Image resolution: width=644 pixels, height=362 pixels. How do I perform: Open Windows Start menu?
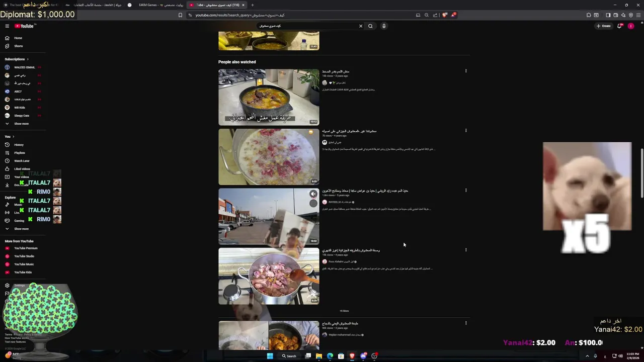coord(270,356)
